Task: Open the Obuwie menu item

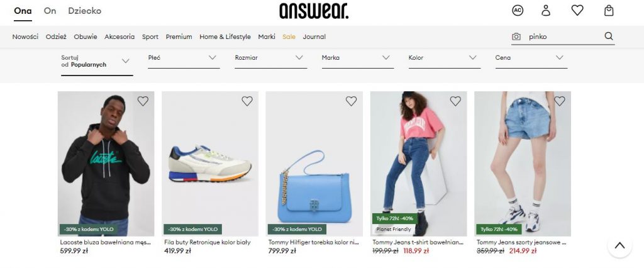Action: point(86,36)
